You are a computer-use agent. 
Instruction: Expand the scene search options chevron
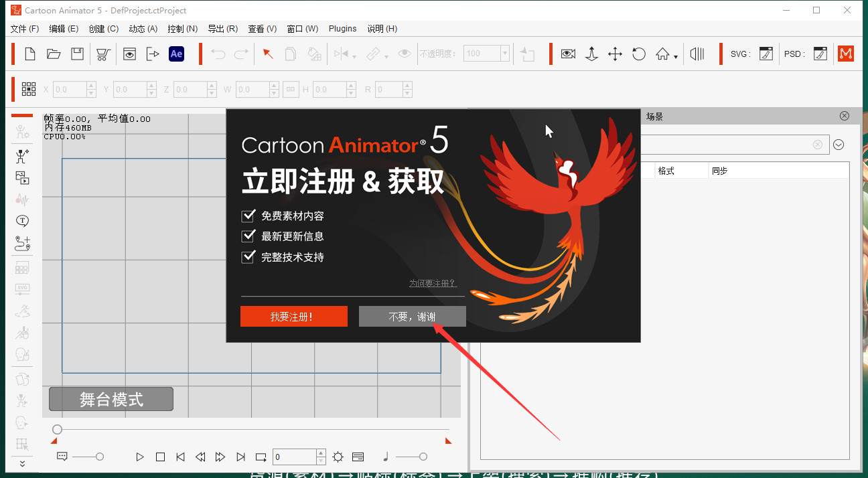(839, 145)
